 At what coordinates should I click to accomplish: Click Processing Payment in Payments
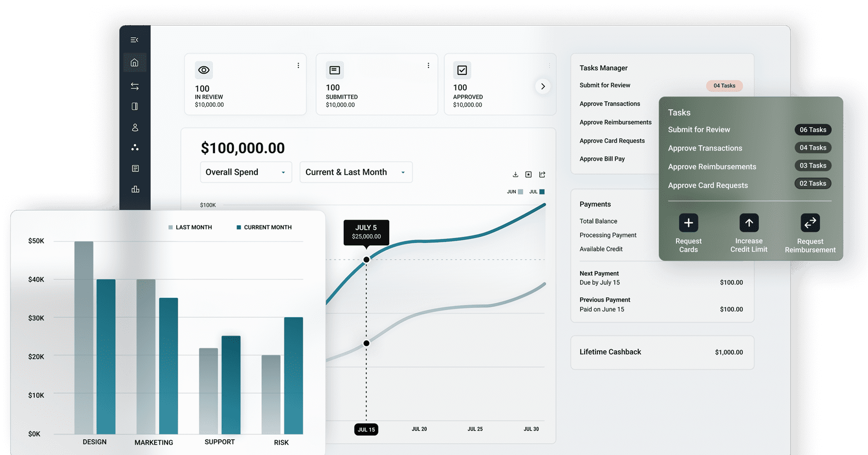tap(608, 235)
